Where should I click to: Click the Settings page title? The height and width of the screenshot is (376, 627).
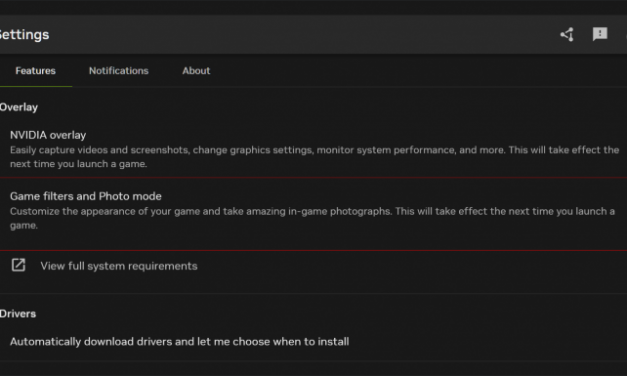[x=24, y=34]
